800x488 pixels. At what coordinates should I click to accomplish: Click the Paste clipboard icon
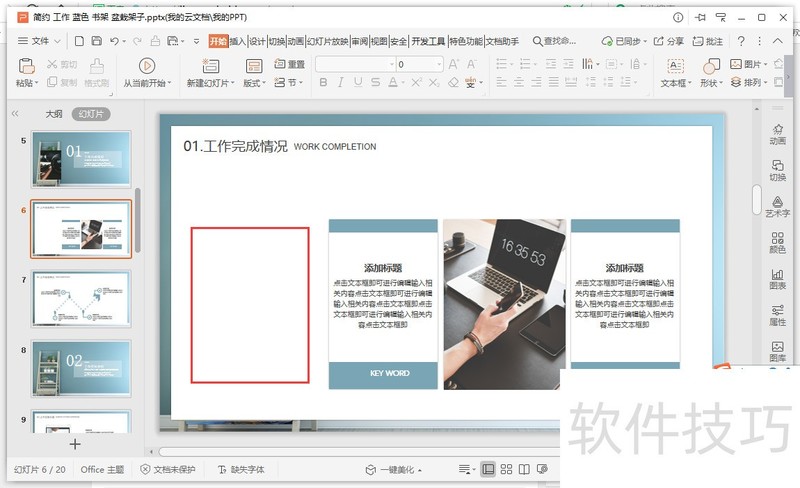coord(27,66)
